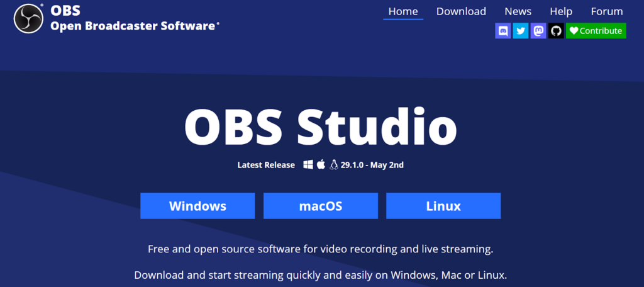The image size is (644, 287).
Task: Select the Home navigation item
Action: pos(403,11)
